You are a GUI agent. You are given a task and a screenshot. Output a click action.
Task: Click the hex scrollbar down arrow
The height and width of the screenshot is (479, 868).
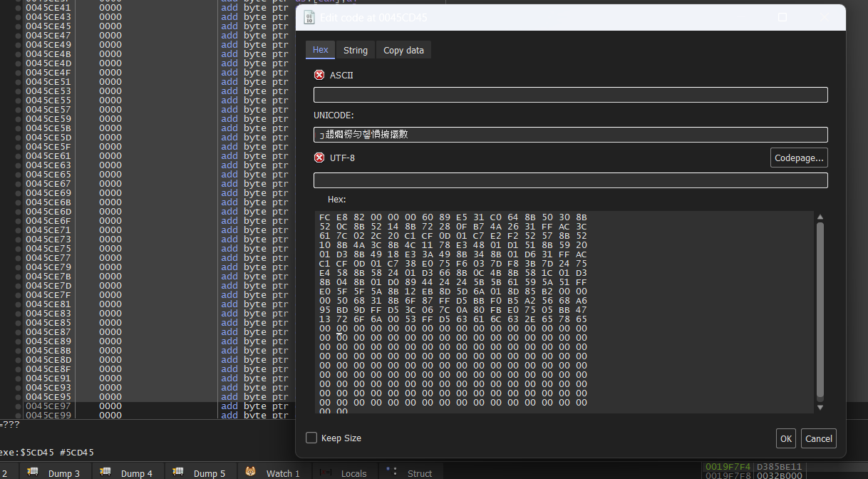point(820,407)
